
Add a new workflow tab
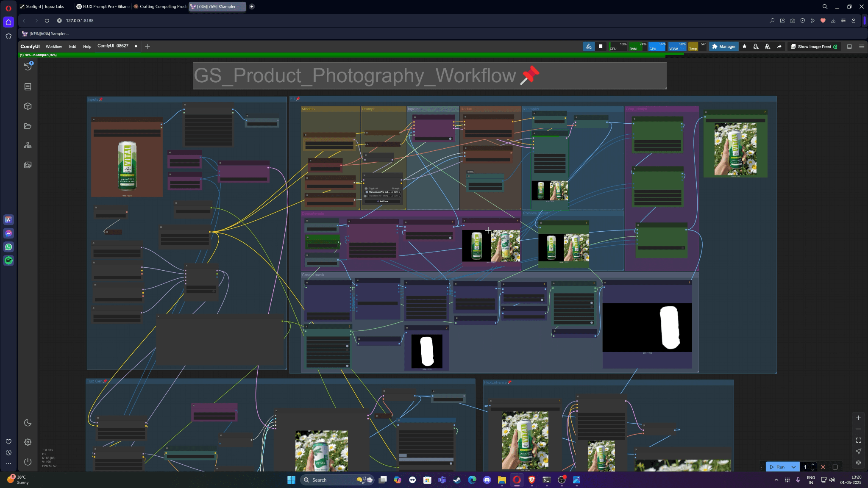(147, 46)
